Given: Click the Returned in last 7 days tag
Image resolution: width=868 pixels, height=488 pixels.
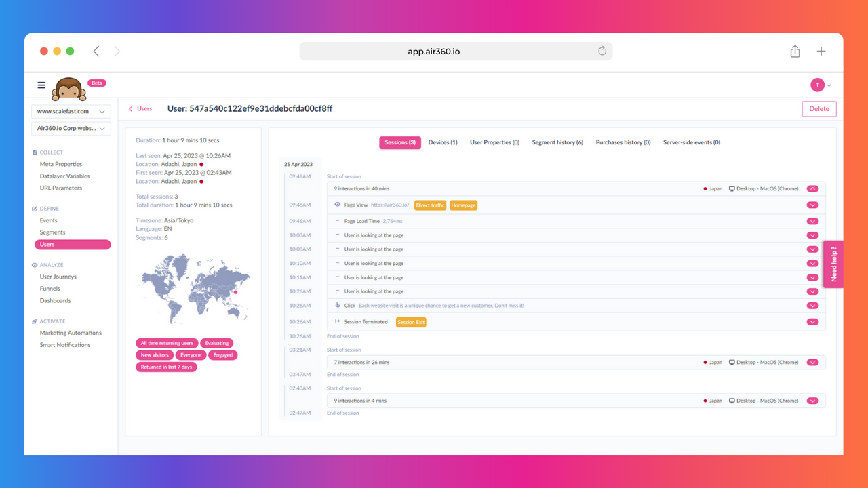Looking at the screenshot, I should pyautogui.click(x=166, y=367).
